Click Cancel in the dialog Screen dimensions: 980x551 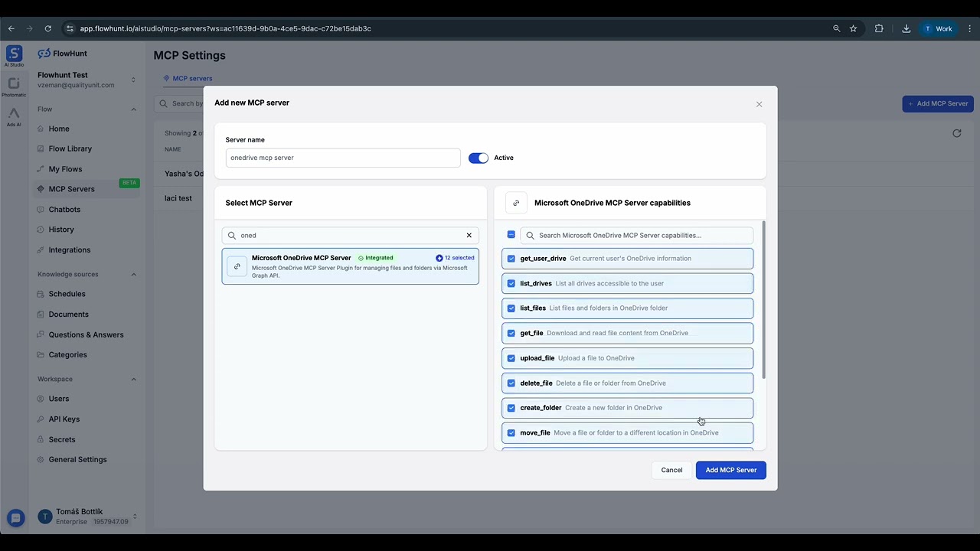[x=671, y=470]
